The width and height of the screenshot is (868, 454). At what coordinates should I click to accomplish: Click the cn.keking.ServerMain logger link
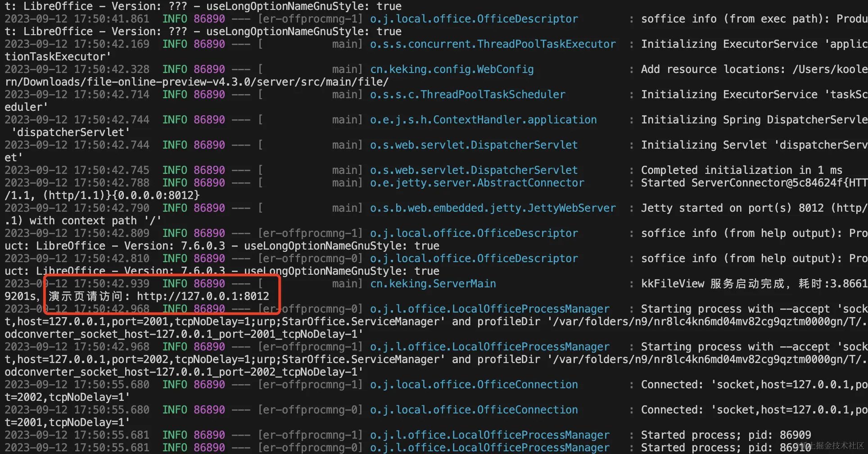[433, 284]
